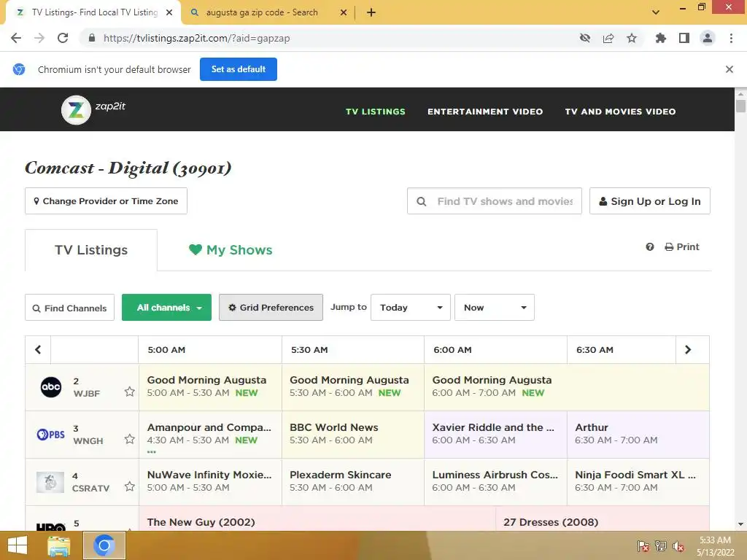The image size is (747, 560).
Task: Show earlier times with left arrow
Action: click(38, 349)
